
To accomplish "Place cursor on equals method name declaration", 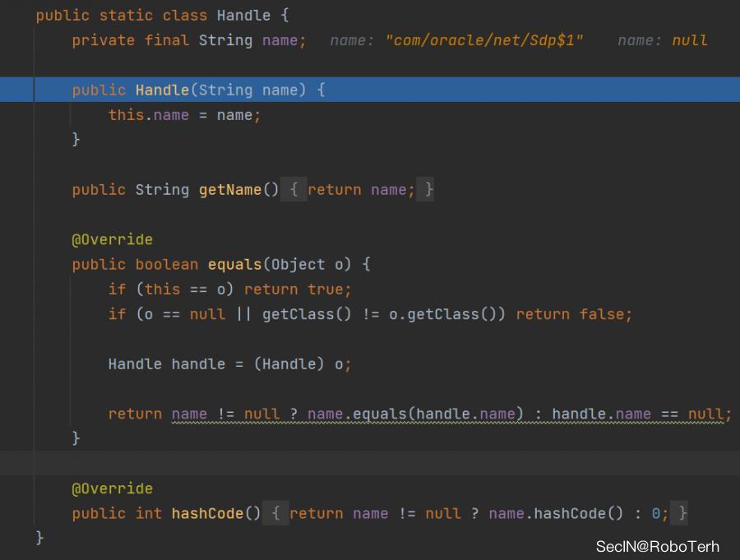I will tap(234, 265).
